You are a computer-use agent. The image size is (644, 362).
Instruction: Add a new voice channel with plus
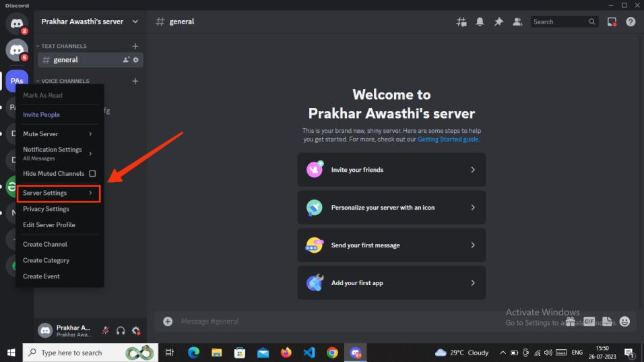point(135,81)
